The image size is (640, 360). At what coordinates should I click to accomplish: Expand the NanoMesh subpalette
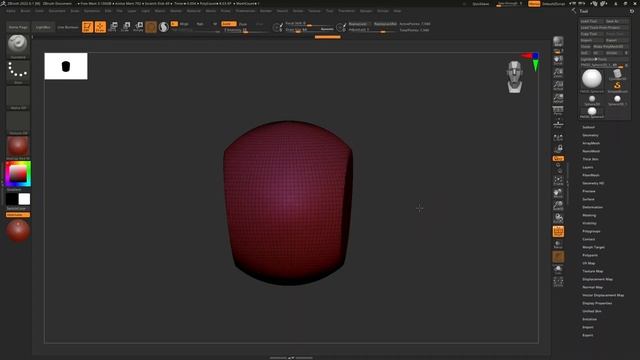591,151
